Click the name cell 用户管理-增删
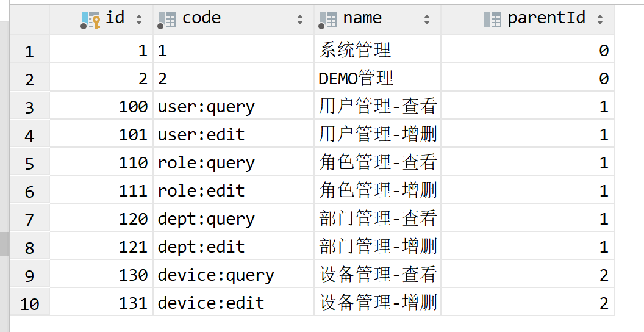644x332 pixels. [377, 134]
